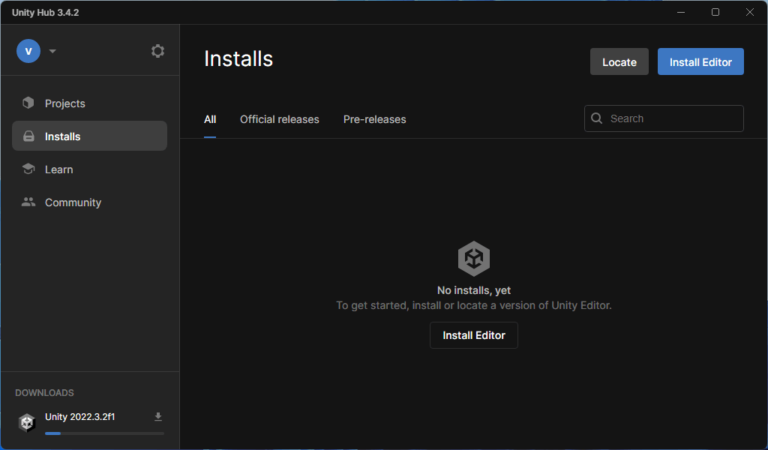Viewport: 768px width, 450px height.
Task: Click the user account avatar
Action: [x=29, y=51]
